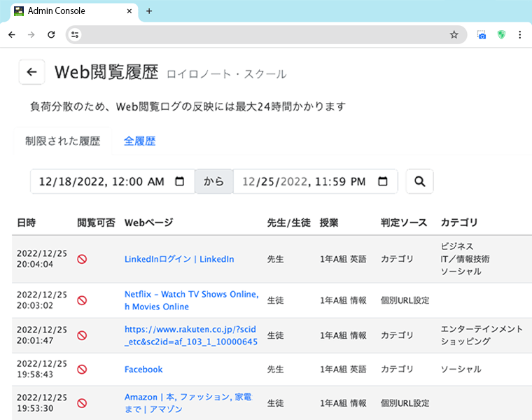Switch to the 制限された履歴 tab

coord(63,141)
